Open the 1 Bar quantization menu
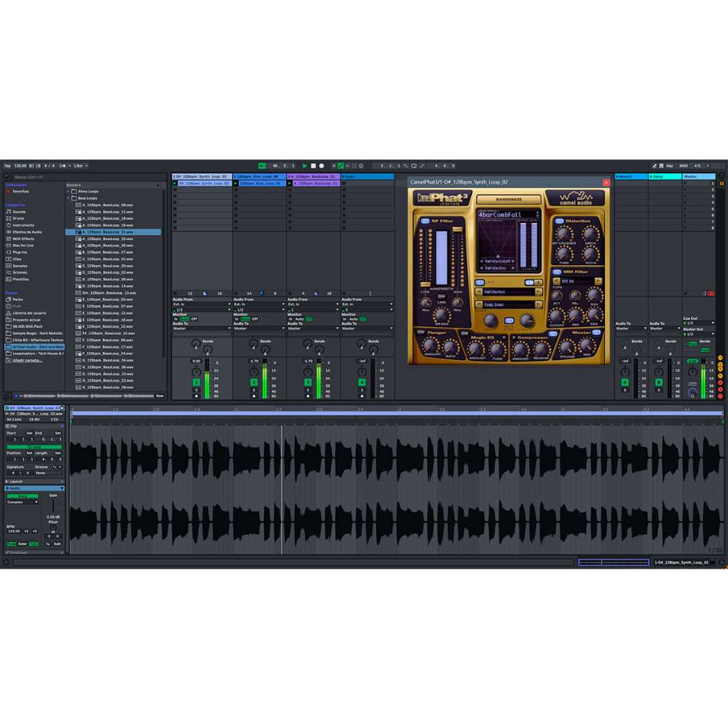This screenshot has width=728, height=728. [80, 166]
